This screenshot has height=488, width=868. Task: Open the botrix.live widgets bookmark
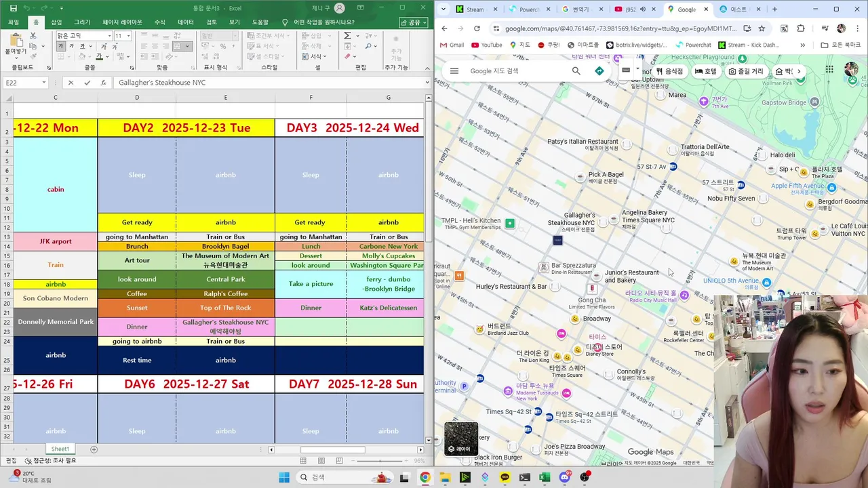(637, 45)
